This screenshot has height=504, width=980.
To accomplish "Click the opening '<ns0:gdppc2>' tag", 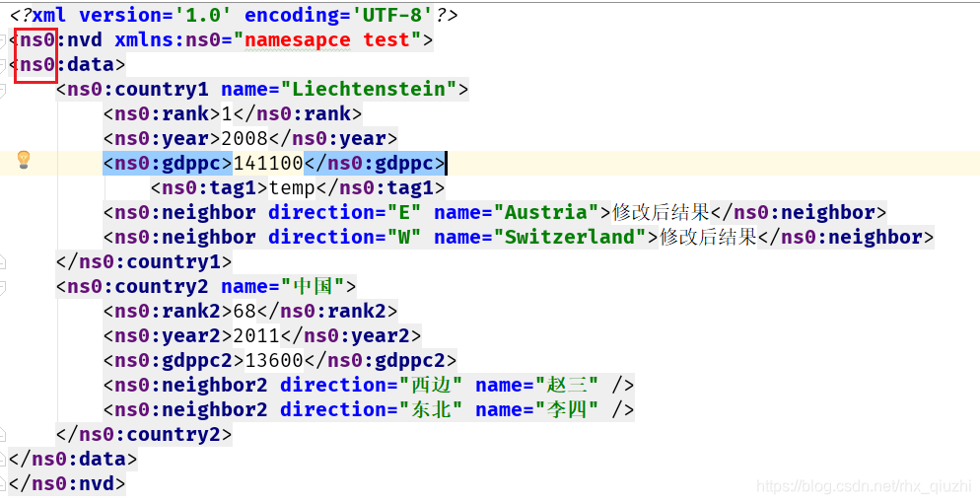I will pyautogui.click(x=174, y=361).
